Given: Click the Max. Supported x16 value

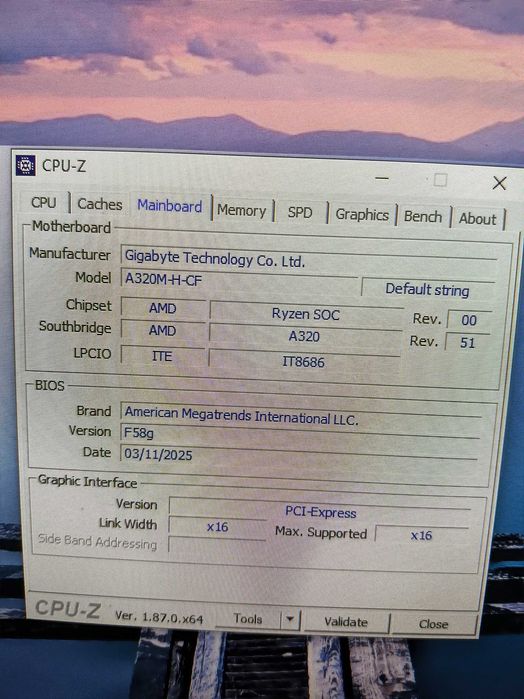Looking at the screenshot, I should (421, 535).
